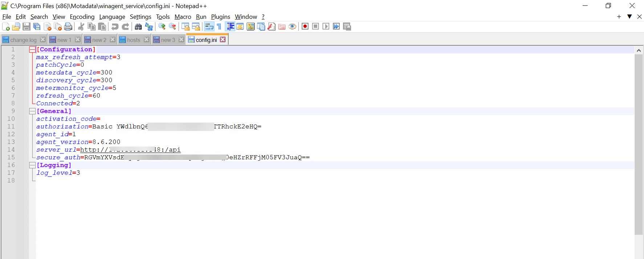The width and height of the screenshot is (644, 259).
Task: Collapse the [Configuration] section fold marker
Action: coord(32,49)
